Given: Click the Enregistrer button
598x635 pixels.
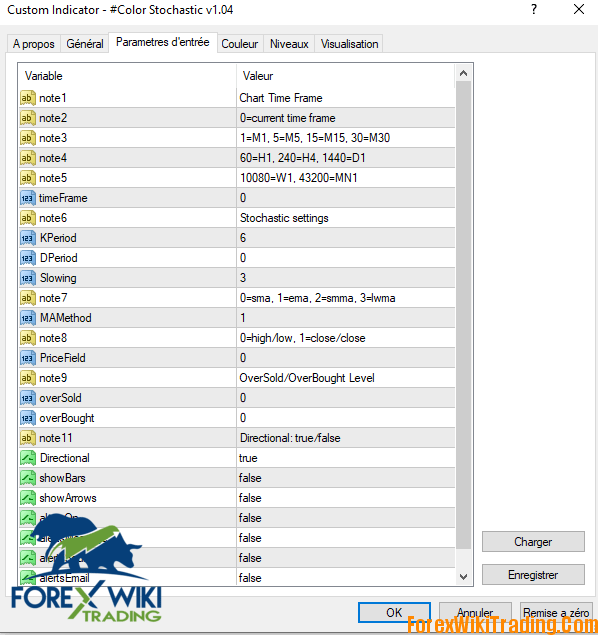Looking at the screenshot, I should tap(533, 575).
